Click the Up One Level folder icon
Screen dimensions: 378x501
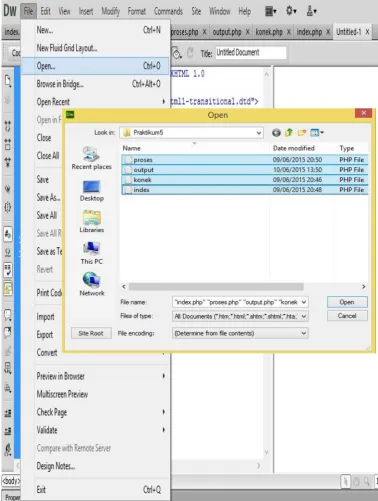289,133
